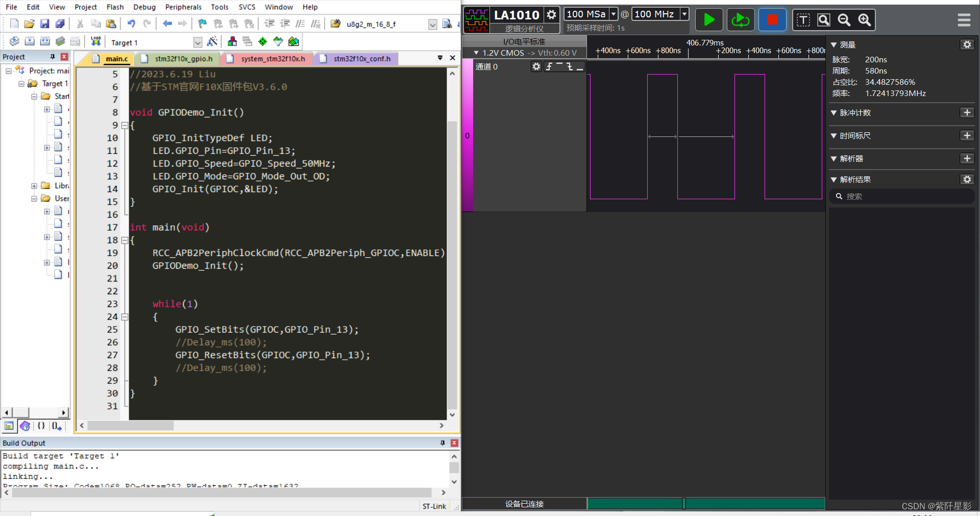The image size is (980, 516).
Task: Rebuild all target files icon
Action: [45, 41]
